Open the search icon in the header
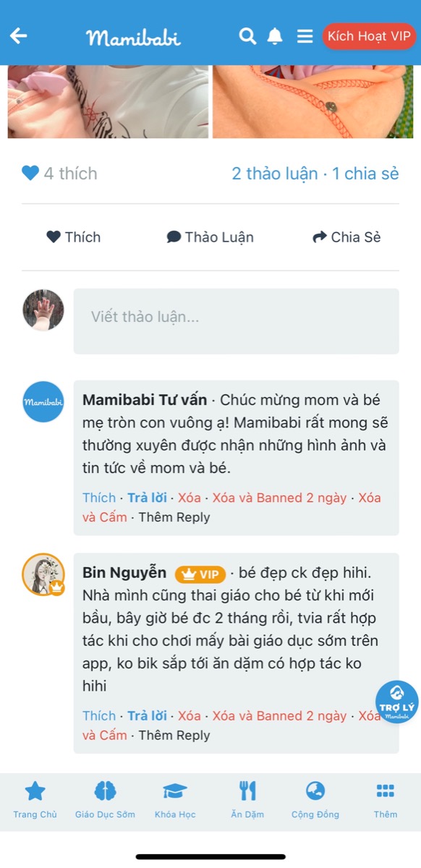421x868 pixels. tap(247, 35)
